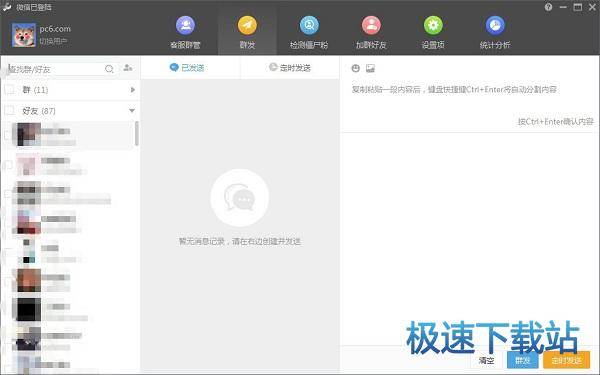Click the 清空 clear button

tap(486, 360)
